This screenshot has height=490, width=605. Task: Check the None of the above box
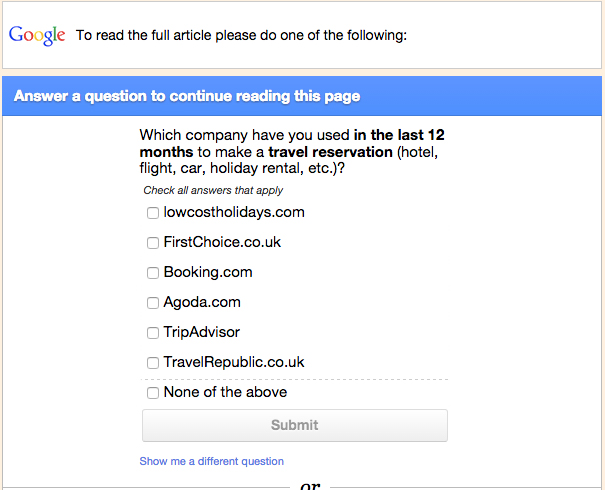point(153,393)
